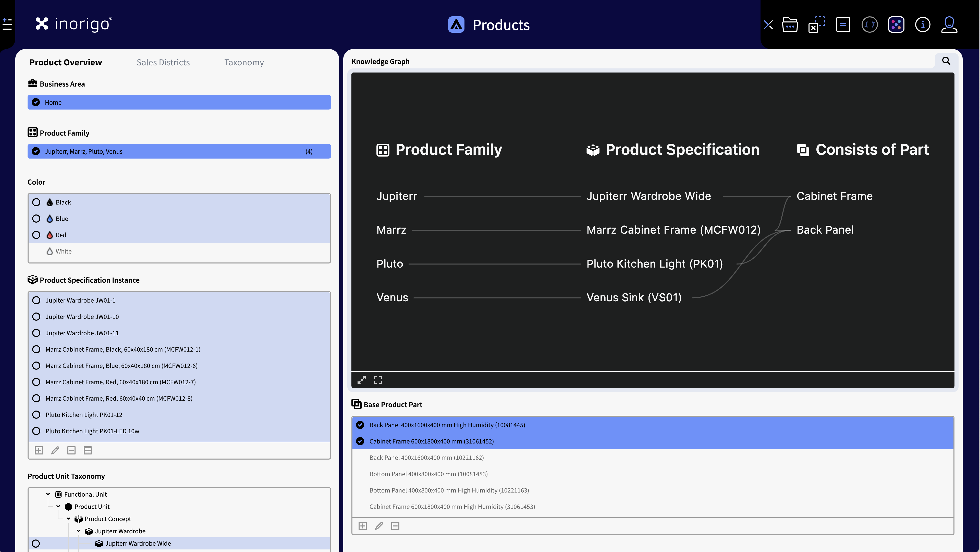Open the user profile icon
Viewport: 980px width, 552px height.
[949, 25]
